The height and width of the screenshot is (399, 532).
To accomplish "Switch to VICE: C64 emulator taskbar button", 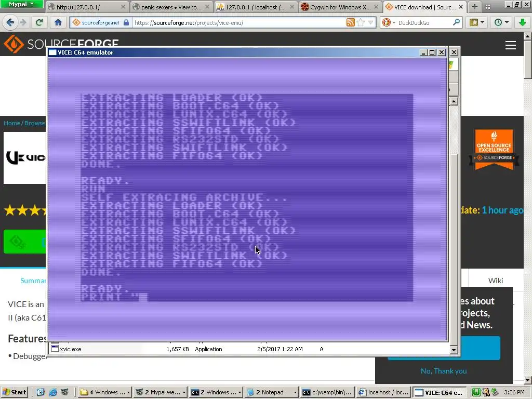I will (438, 392).
